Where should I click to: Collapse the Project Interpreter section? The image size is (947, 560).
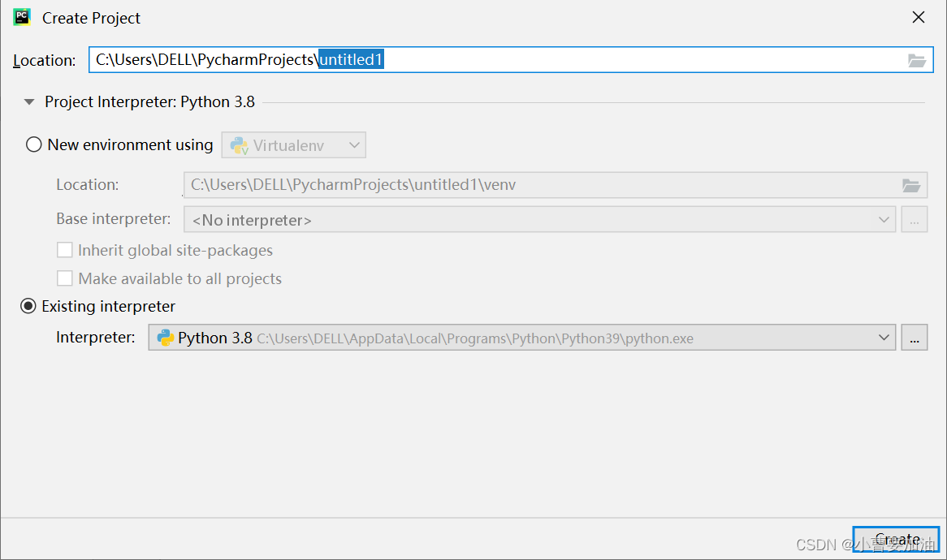(29, 102)
